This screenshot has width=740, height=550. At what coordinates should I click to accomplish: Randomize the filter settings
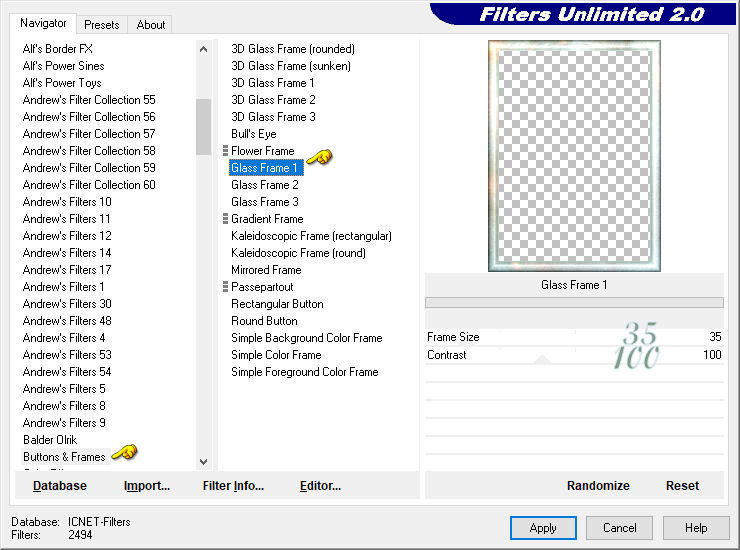pos(598,485)
